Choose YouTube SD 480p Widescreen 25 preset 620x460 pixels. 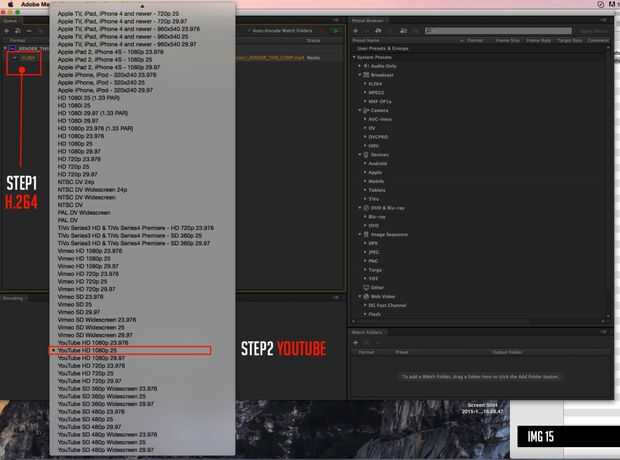102,442
